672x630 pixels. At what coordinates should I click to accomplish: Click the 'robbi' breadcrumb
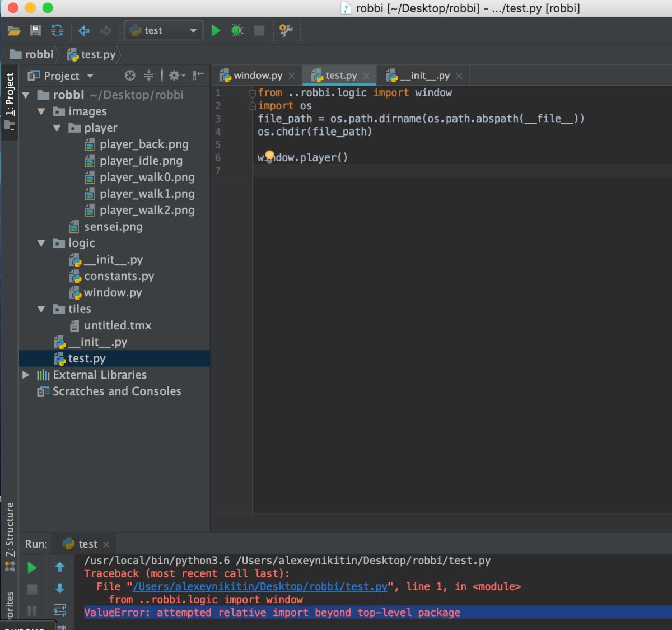pos(32,54)
